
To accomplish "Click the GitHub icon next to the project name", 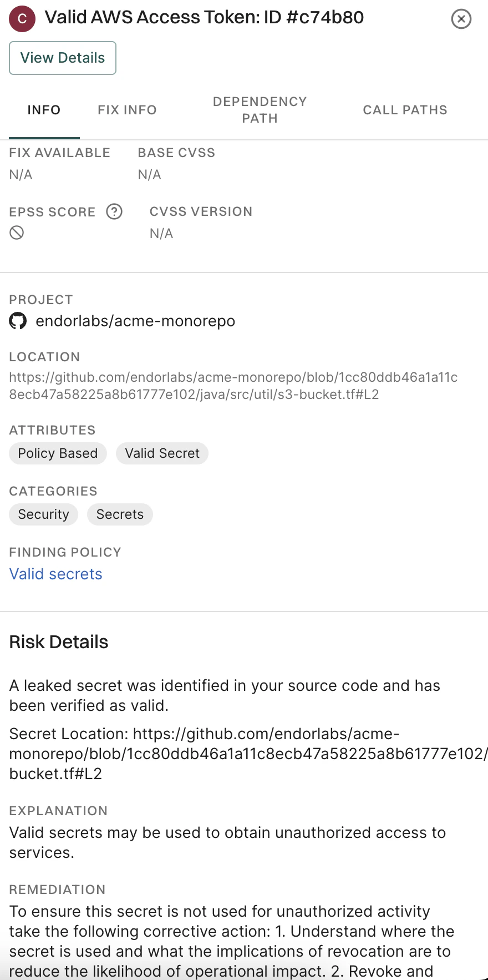I will click(17, 321).
